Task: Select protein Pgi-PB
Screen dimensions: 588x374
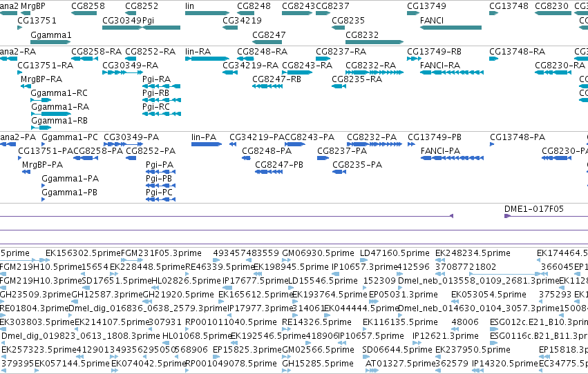Action: pos(160,186)
